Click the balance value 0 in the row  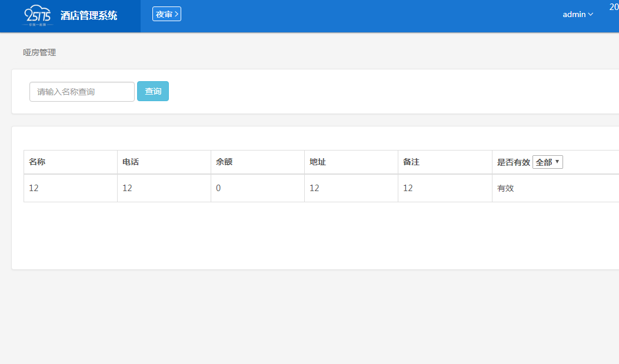pyautogui.click(x=218, y=188)
